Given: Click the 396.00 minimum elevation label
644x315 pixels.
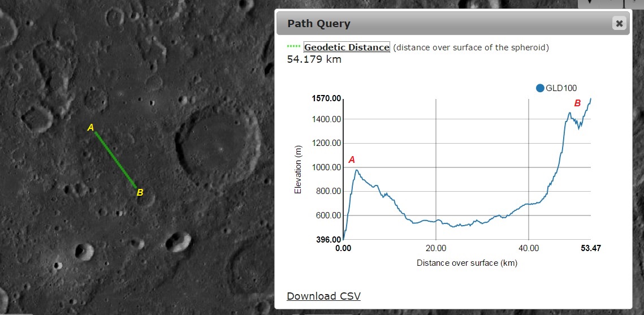Looking at the screenshot, I should pos(327,240).
